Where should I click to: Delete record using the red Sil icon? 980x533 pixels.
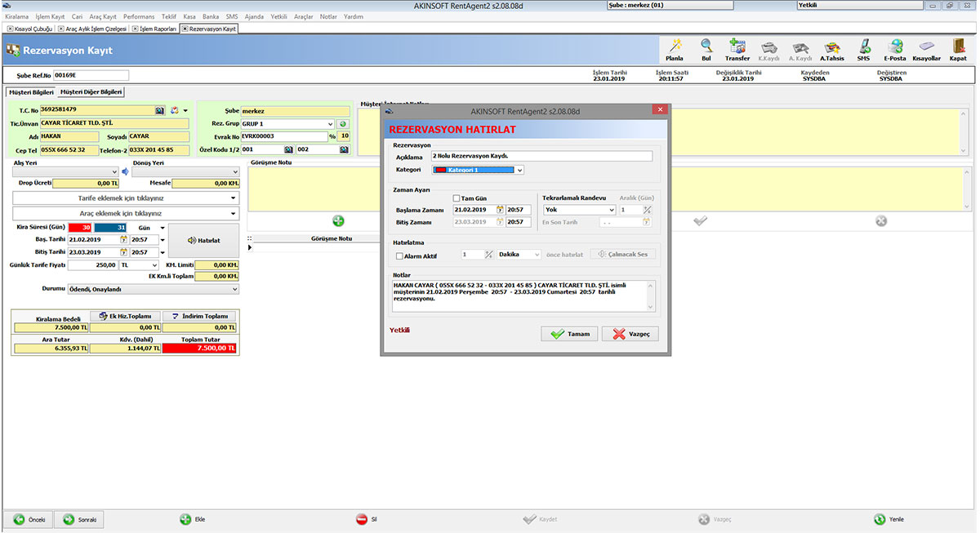365,518
